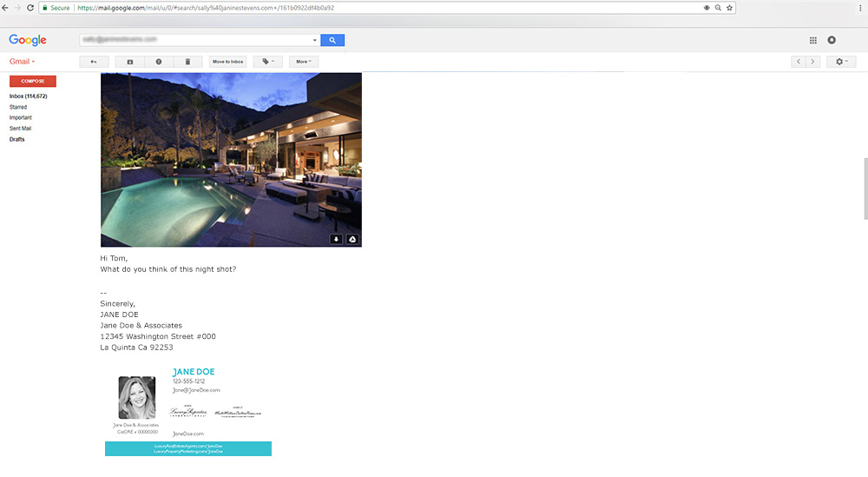
Task: Click the blue search button
Action: [x=332, y=40]
